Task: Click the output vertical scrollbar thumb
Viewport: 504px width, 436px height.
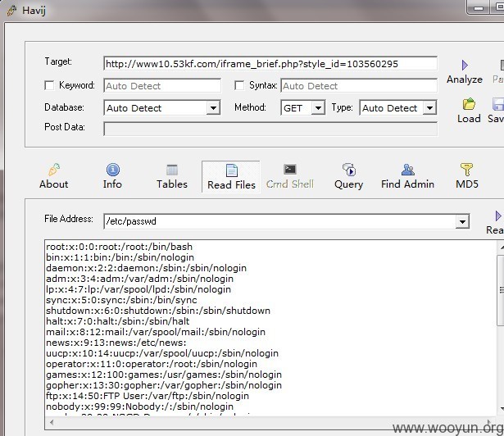Action: pos(501,290)
